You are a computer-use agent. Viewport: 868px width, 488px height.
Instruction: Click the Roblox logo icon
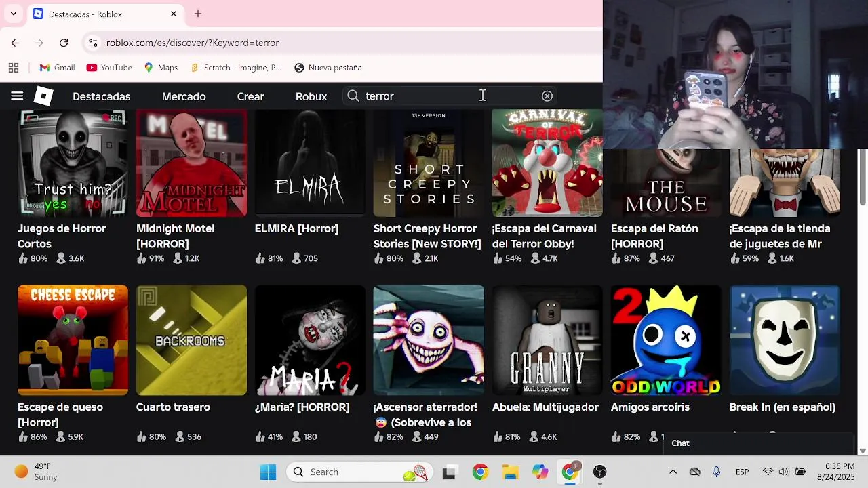pyautogui.click(x=43, y=96)
